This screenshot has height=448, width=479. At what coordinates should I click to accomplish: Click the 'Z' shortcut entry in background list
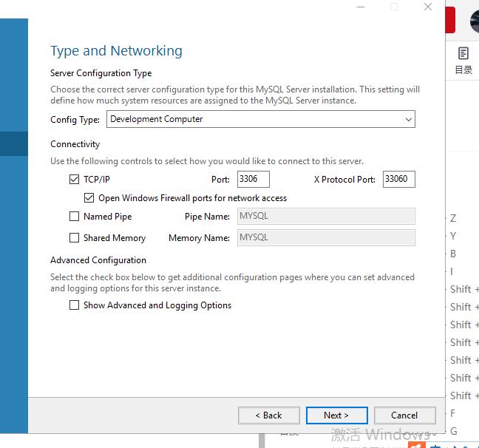tap(453, 218)
